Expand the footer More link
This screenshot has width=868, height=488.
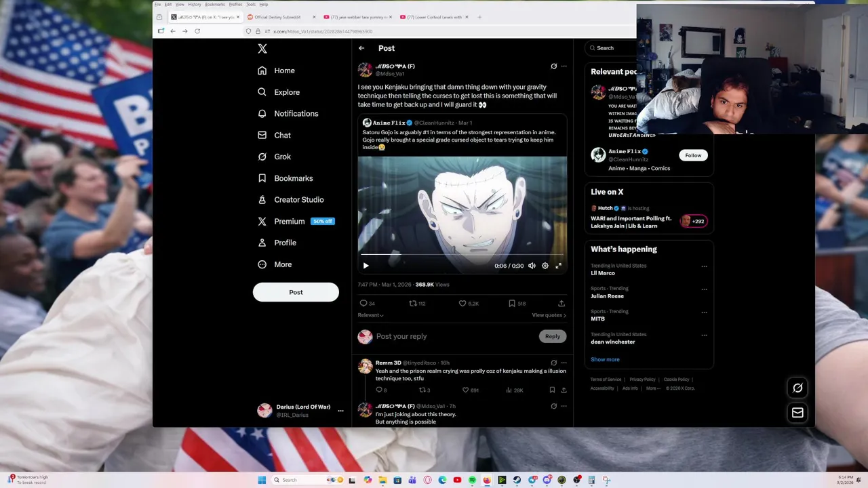652,388
